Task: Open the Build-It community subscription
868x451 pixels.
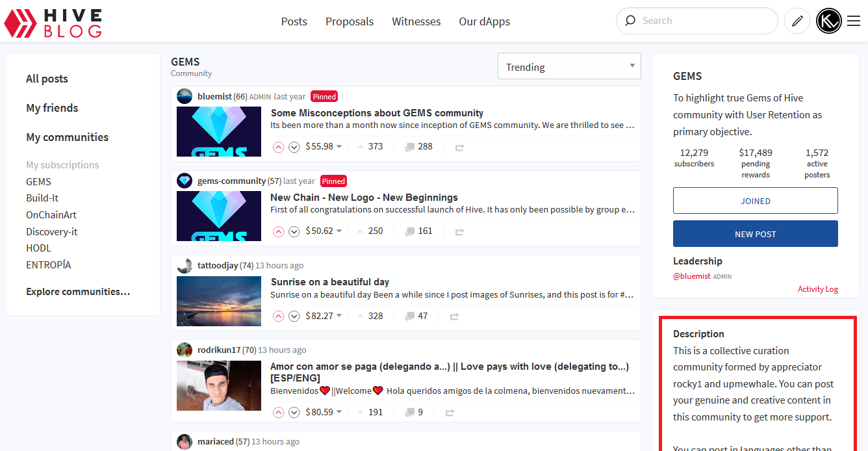Action: coord(42,198)
